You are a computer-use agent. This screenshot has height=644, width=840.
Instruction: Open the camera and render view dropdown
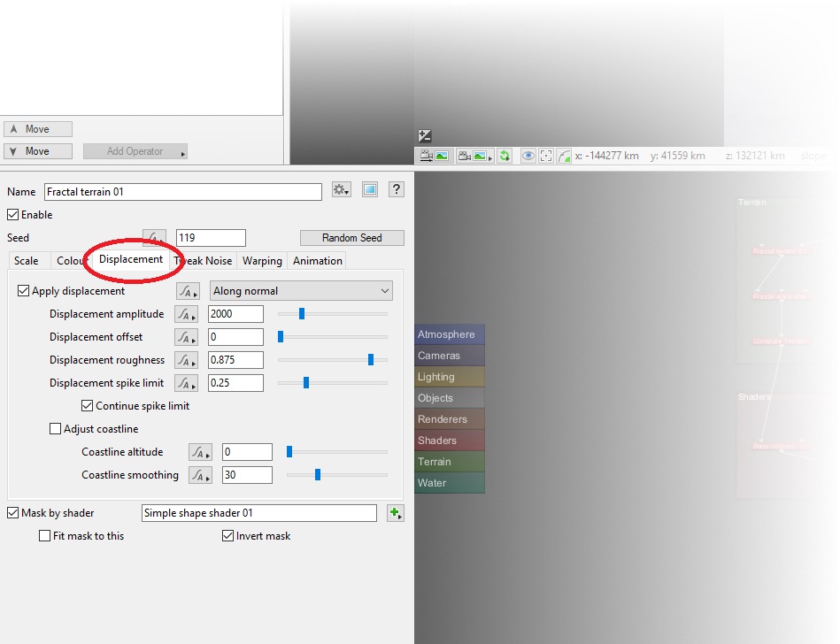click(474, 156)
